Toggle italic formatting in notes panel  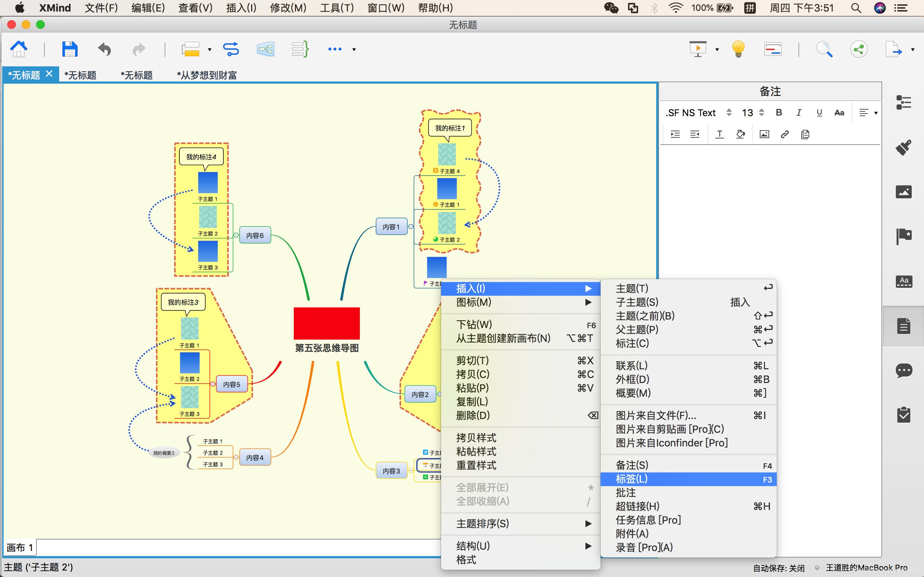[x=799, y=113]
